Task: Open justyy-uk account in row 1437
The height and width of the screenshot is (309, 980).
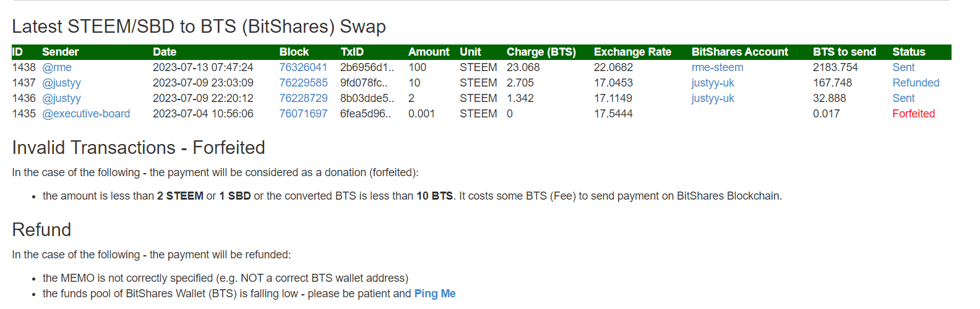Action: coord(713,83)
